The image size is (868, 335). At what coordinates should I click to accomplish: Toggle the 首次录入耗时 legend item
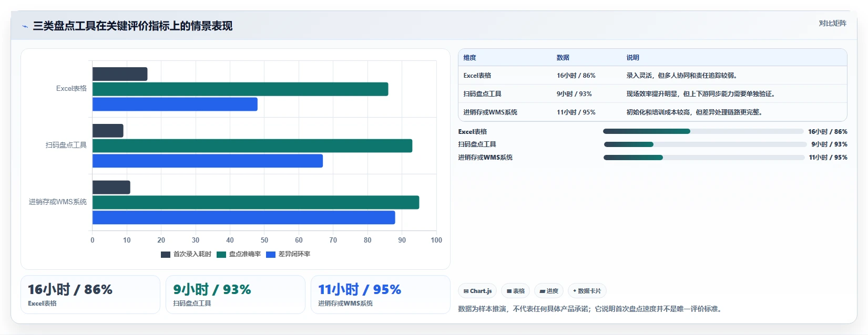[186, 254]
